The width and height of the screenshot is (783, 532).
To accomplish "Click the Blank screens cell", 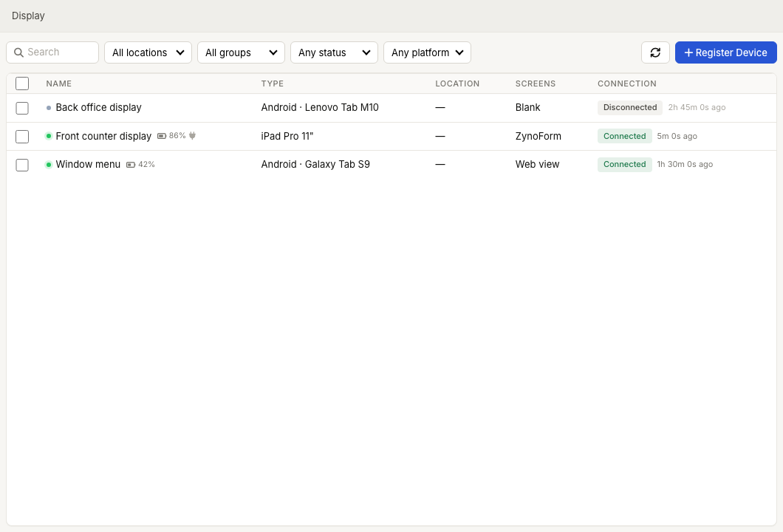I will 527,107.
